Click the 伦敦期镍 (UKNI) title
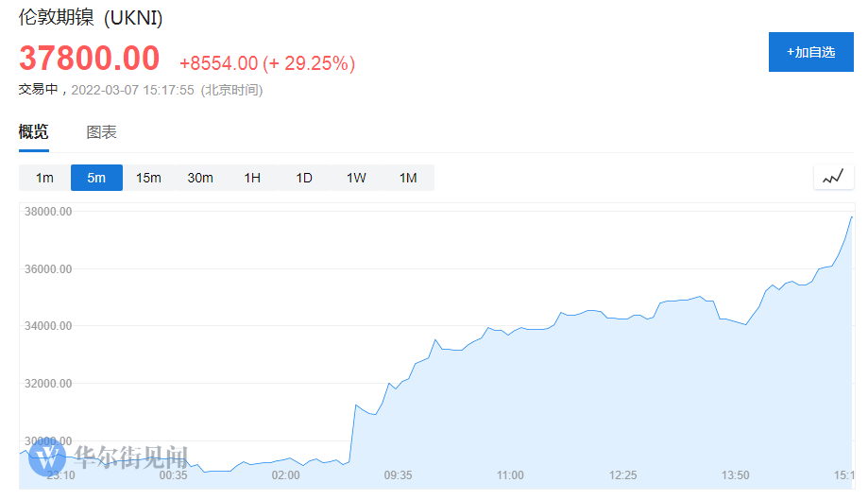The image size is (868, 500). 84,19
